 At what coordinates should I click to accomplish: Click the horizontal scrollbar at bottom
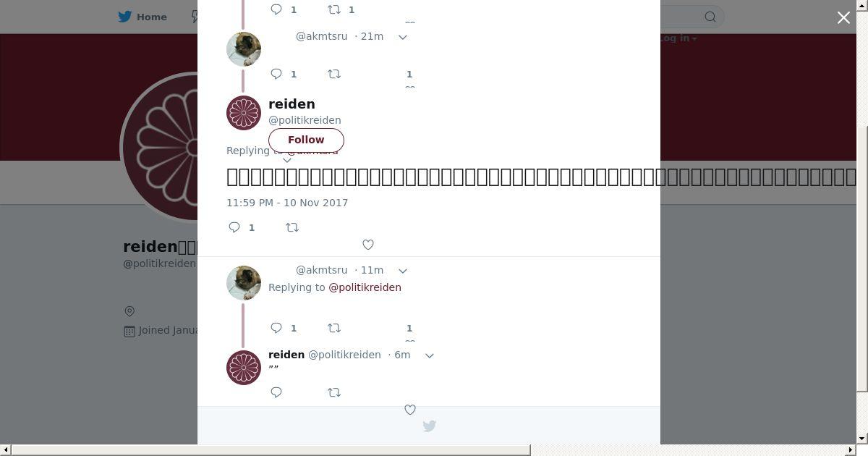271,450
